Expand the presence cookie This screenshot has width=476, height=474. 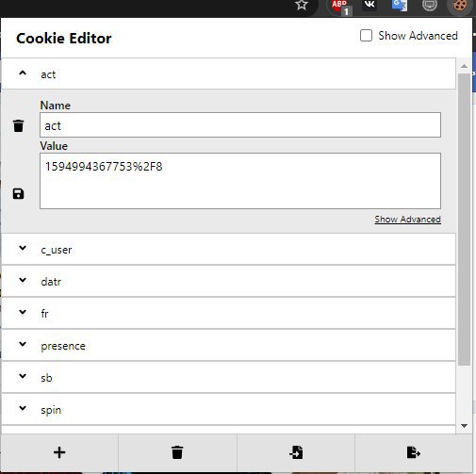23,344
